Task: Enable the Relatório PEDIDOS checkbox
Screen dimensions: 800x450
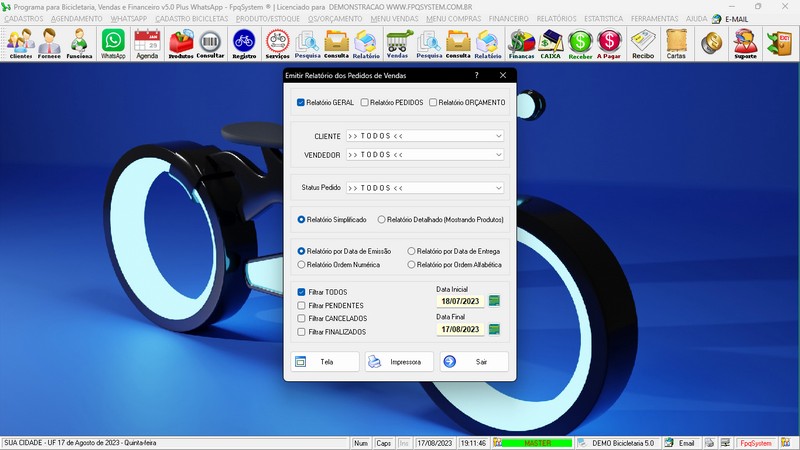Action: point(365,102)
